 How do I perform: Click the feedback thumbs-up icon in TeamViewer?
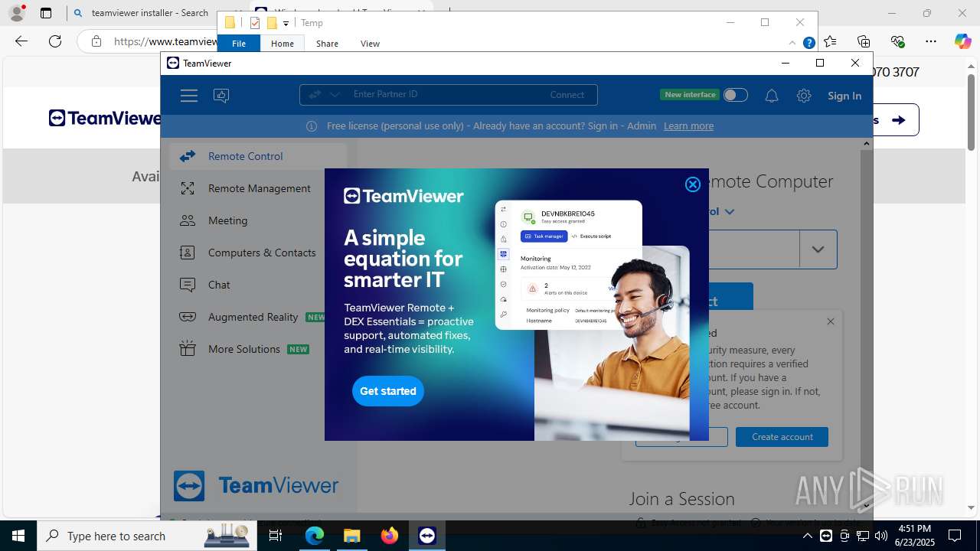[221, 96]
